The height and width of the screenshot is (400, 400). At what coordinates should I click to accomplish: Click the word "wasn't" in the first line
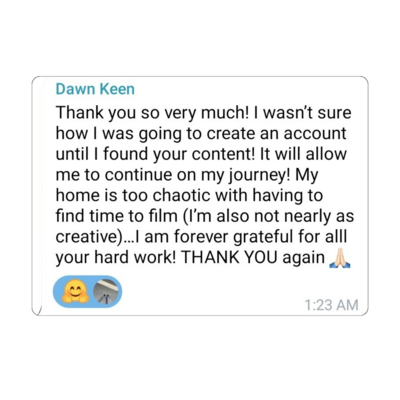[287, 113]
